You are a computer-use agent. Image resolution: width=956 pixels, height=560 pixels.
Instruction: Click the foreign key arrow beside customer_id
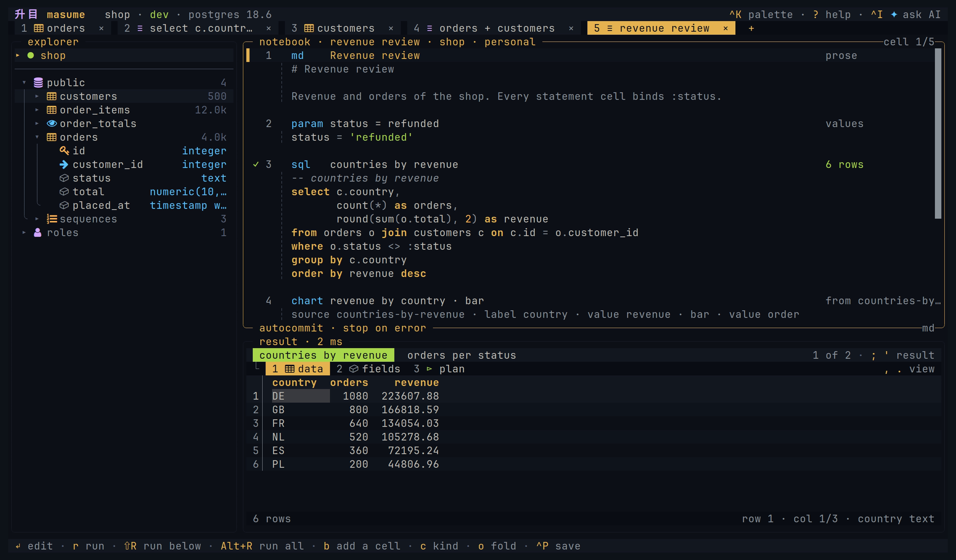coord(64,165)
